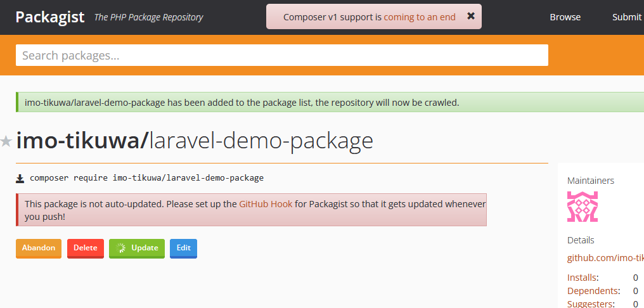Image resolution: width=644 pixels, height=308 pixels.
Task: Click the Abandon button
Action: click(39, 248)
